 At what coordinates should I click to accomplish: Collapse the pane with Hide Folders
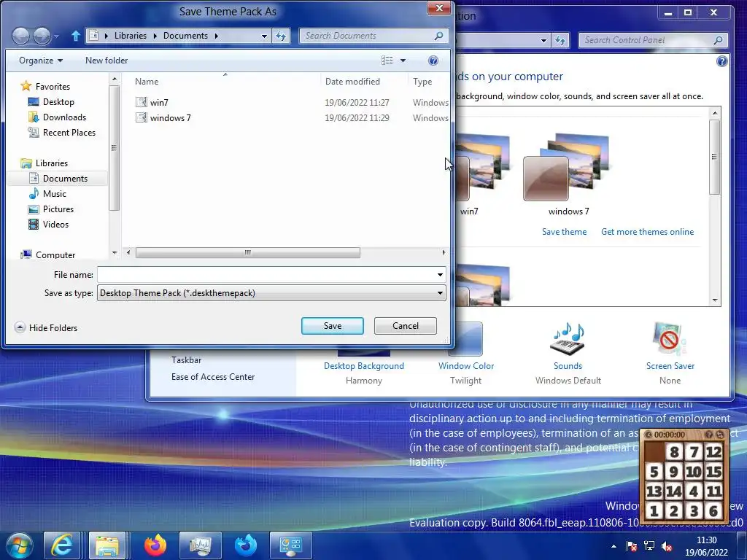click(46, 327)
